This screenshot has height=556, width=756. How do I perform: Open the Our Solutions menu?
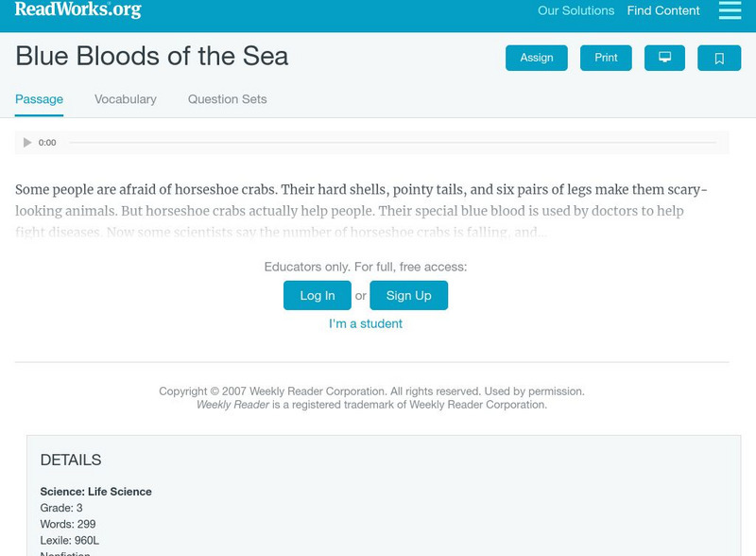576,11
